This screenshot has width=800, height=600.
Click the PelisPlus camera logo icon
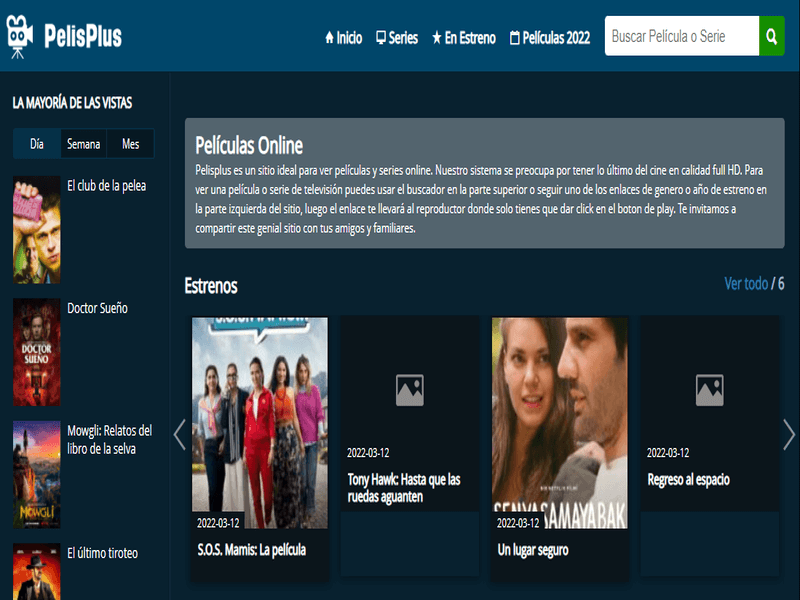(x=19, y=36)
